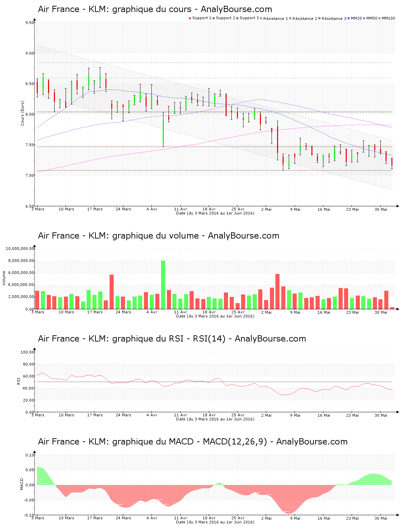
Task: Click the tall red volume bar before 24 Mars
Action: 112,292
